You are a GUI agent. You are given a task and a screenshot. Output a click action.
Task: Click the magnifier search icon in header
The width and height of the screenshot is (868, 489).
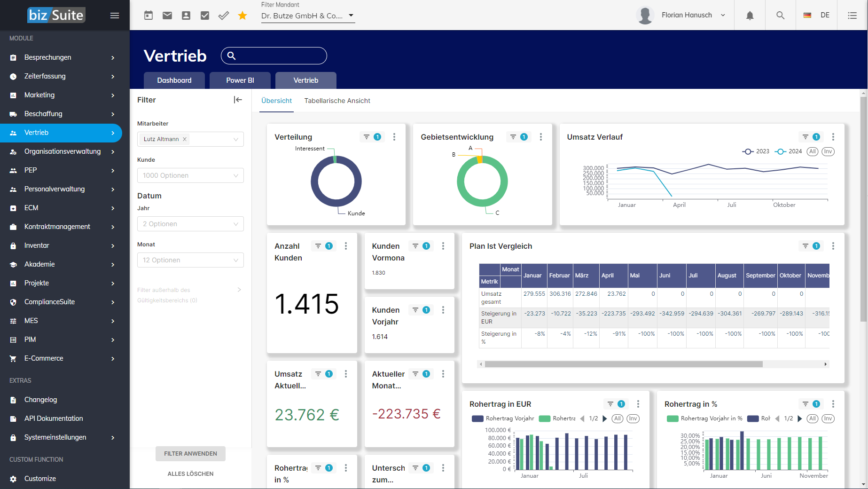(780, 16)
